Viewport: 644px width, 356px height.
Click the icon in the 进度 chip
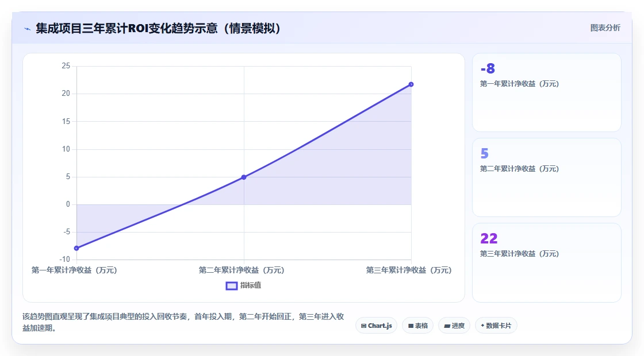pyautogui.click(x=447, y=326)
